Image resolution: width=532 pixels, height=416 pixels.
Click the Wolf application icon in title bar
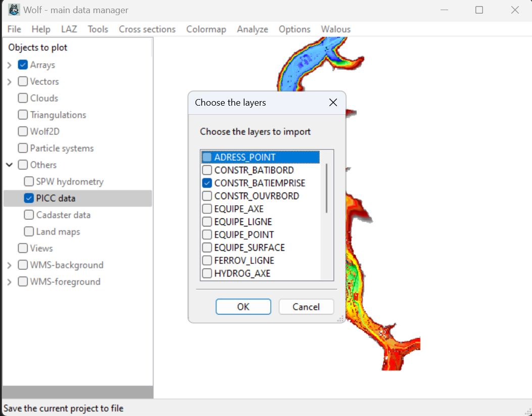click(15, 10)
